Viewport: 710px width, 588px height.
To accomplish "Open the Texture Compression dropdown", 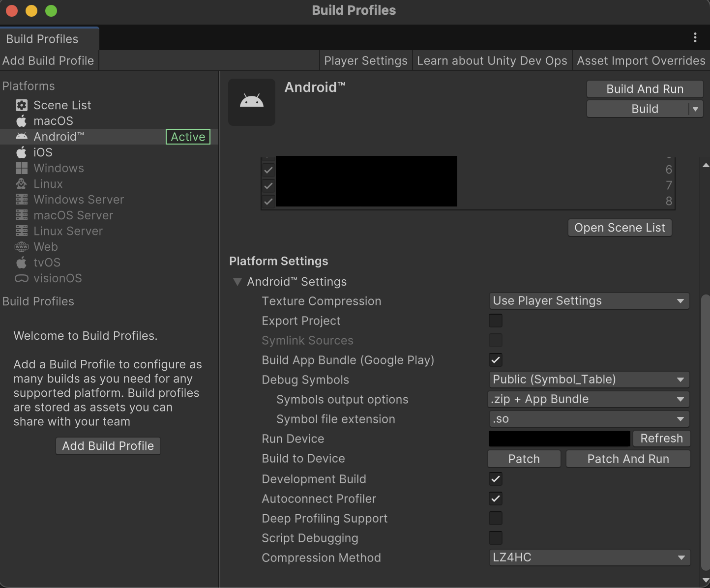I will 589,301.
